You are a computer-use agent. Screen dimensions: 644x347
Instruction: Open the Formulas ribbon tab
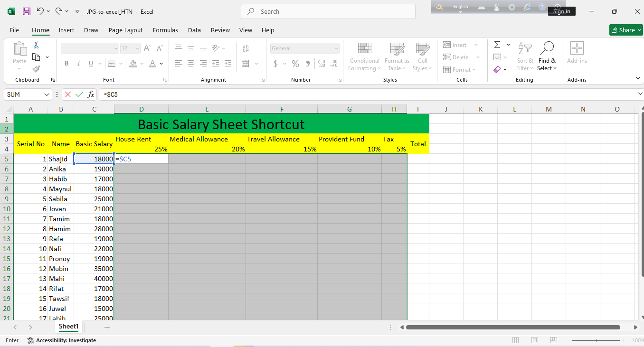coord(165,30)
